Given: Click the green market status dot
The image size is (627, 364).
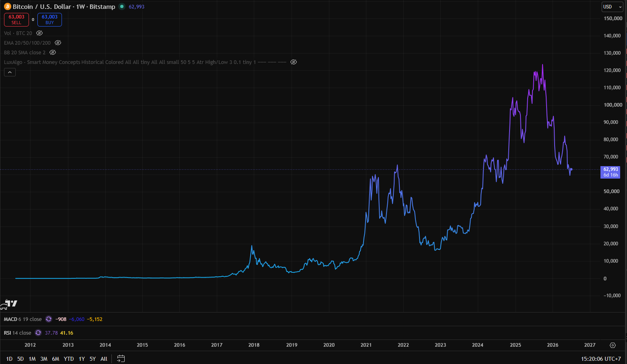Looking at the screenshot, I should pos(122,6).
